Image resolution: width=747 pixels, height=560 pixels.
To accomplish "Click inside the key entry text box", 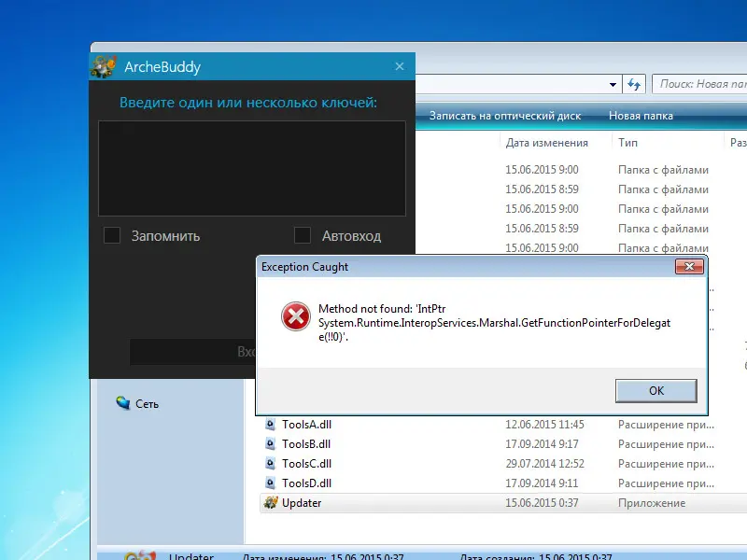I will (x=252, y=168).
